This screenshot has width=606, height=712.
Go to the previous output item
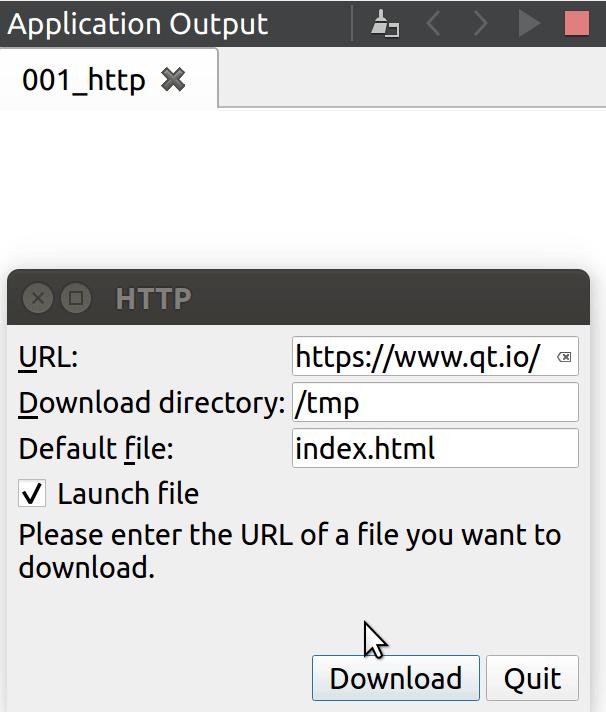434,23
